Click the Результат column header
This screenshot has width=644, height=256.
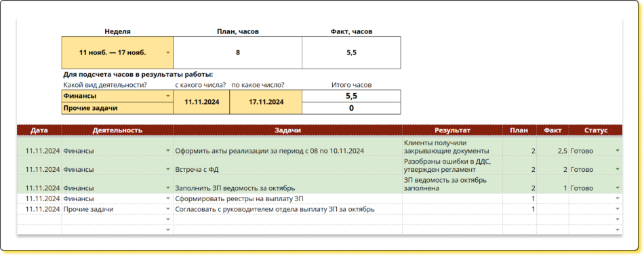point(452,130)
